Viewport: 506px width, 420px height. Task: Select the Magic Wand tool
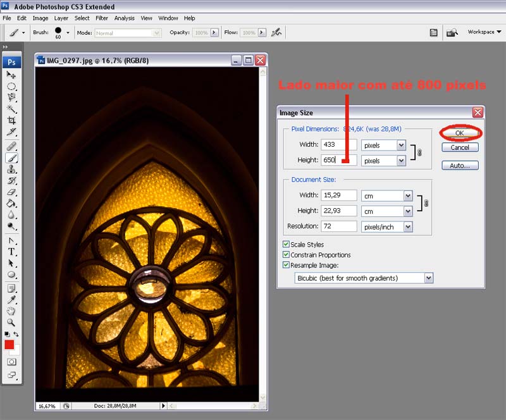[x=11, y=109]
